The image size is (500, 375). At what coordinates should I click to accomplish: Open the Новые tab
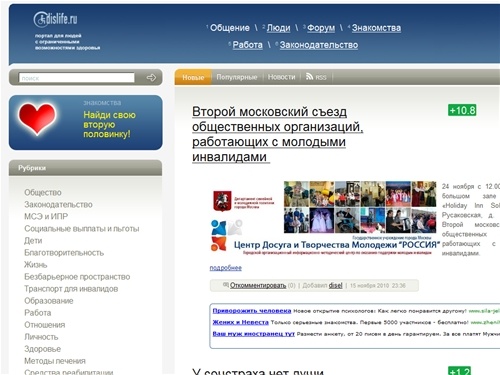point(193,77)
